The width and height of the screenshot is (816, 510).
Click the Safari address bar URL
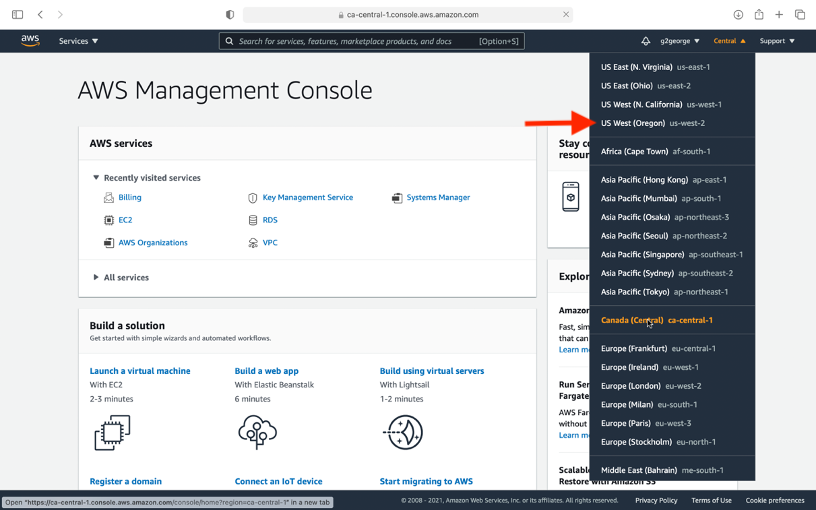click(x=413, y=15)
